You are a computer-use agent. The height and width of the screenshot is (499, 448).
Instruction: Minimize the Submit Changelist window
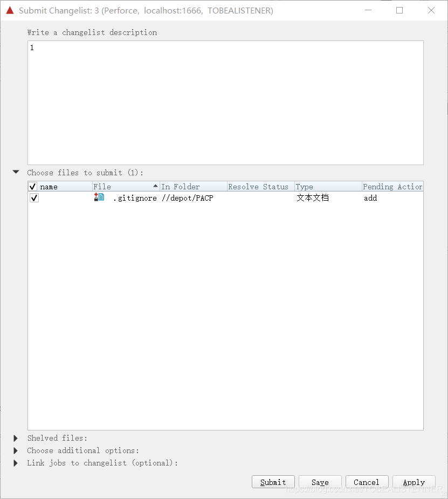[x=368, y=10]
